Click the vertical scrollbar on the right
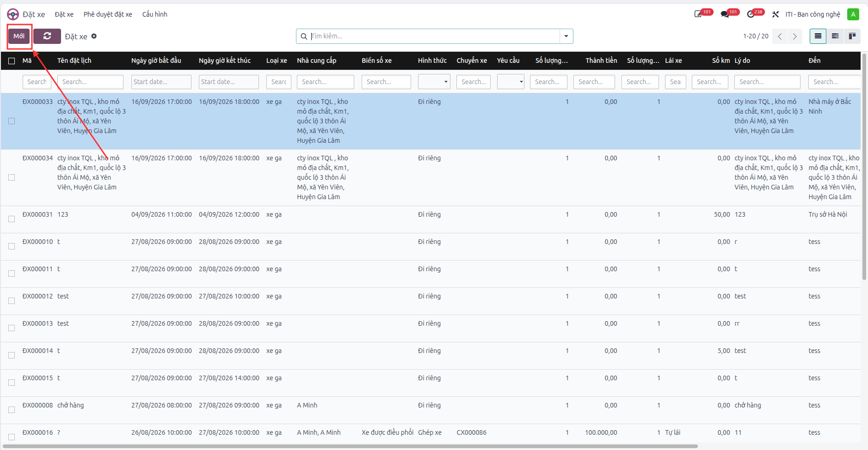The height and width of the screenshot is (450, 868). coord(864,166)
